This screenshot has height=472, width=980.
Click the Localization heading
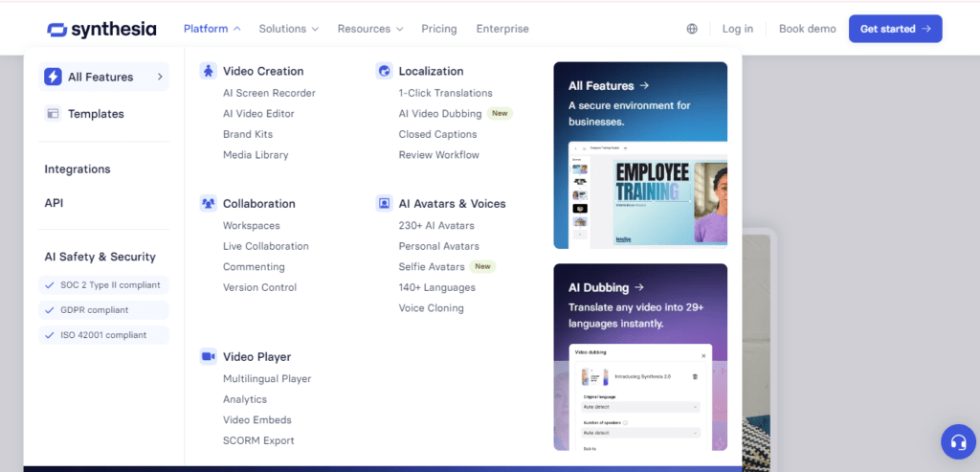pos(432,71)
